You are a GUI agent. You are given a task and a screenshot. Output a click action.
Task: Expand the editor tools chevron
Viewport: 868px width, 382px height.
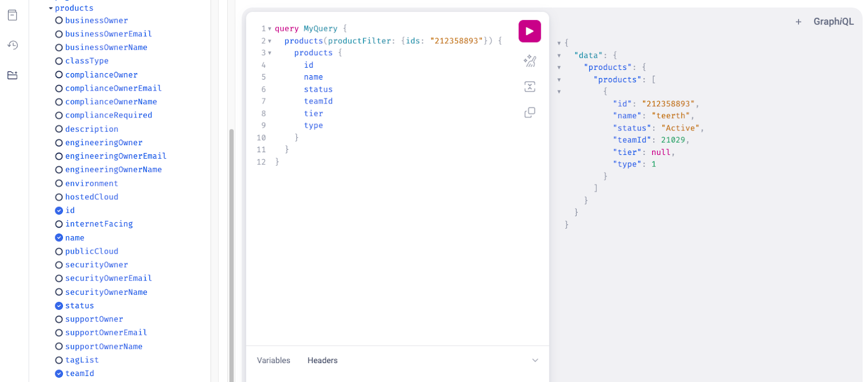pos(535,360)
